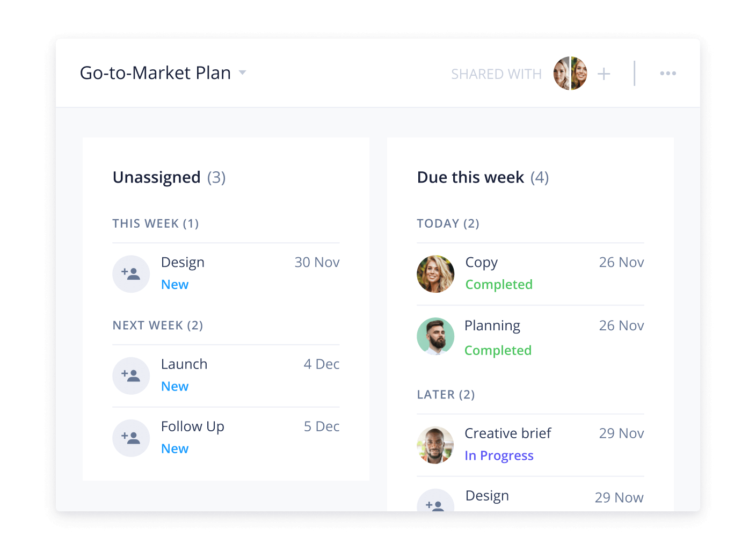Image resolution: width=756 pixels, height=550 pixels.
Task: Click the assign-person icon for Design 30 Nov
Action: 131,274
